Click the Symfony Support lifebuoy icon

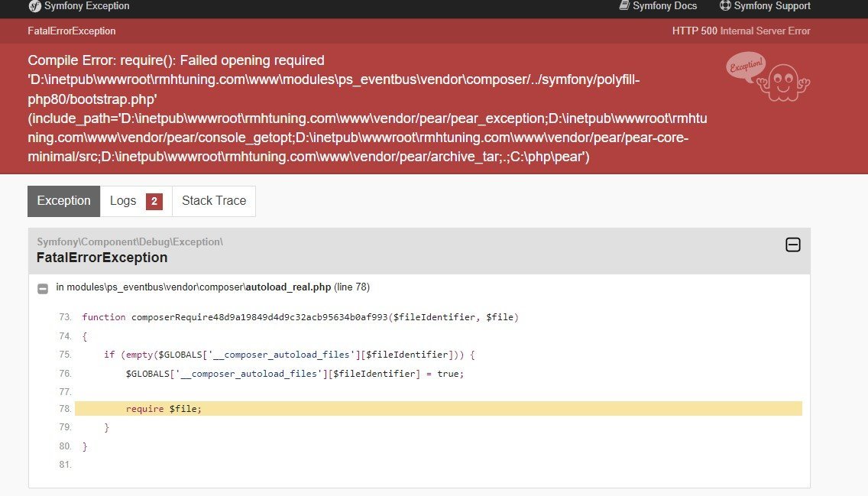click(x=725, y=5)
